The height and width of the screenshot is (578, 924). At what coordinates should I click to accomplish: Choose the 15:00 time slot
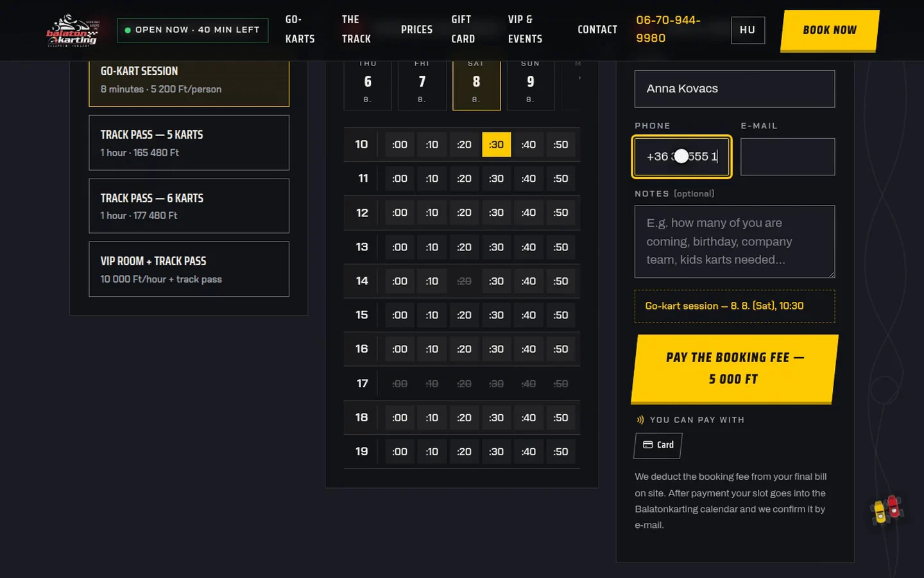coord(400,315)
